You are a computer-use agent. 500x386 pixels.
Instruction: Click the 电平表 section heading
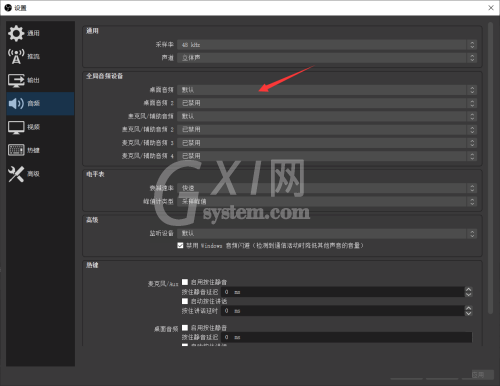(x=95, y=174)
